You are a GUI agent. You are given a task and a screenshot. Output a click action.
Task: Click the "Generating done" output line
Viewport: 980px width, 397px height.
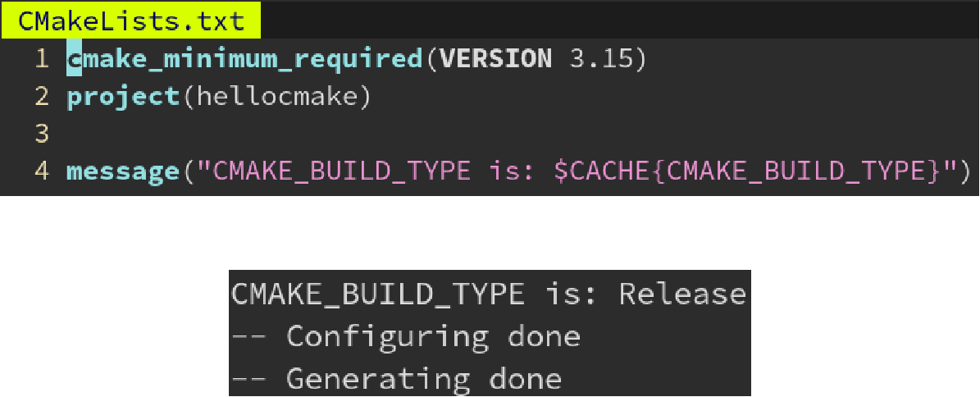[x=396, y=378]
